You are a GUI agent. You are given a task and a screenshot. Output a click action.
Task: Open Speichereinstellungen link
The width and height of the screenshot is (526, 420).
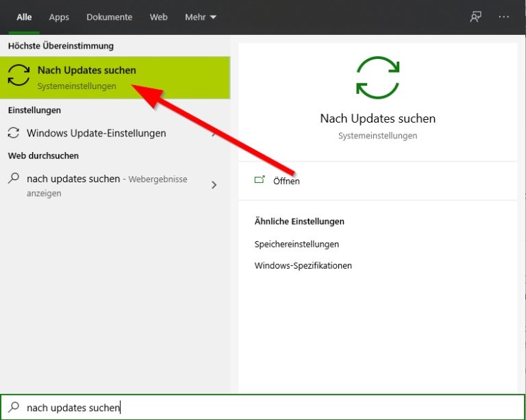(x=297, y=244)
